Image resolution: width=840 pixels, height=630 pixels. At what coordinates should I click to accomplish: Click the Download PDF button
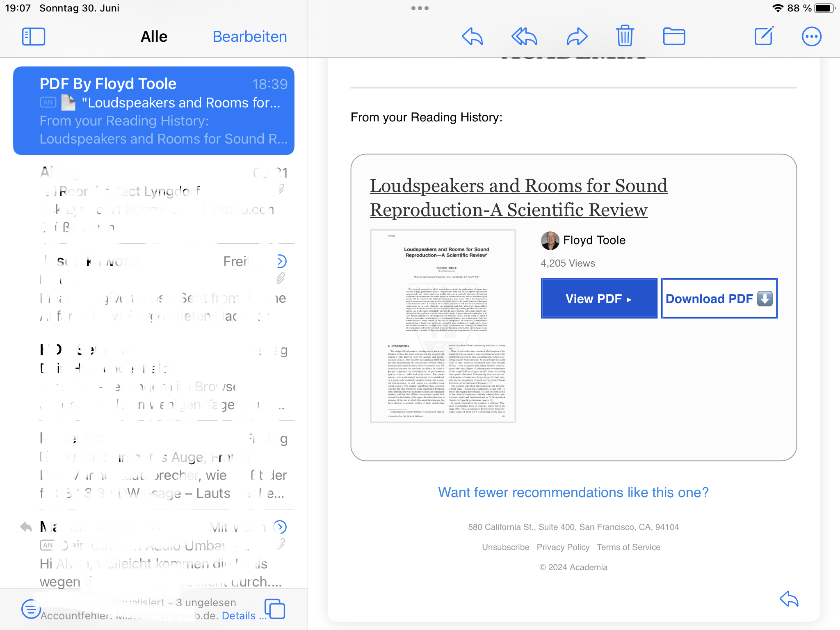pos(719,298)
